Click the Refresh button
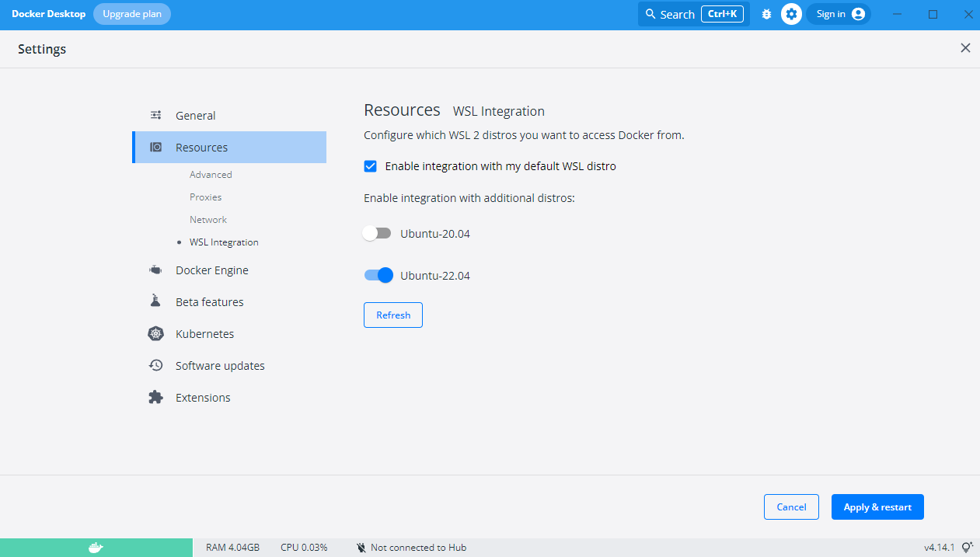Screen dimensions: 980x557 (393, 315)
